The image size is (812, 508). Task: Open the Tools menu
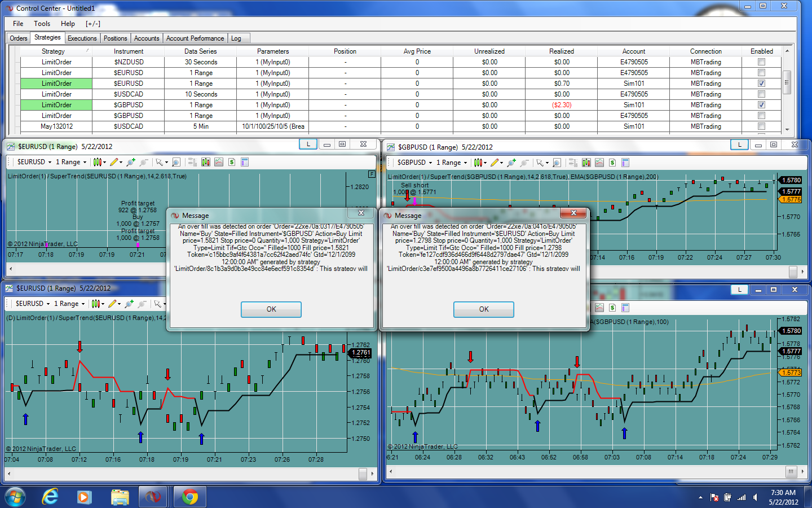(x=42, y=24)
